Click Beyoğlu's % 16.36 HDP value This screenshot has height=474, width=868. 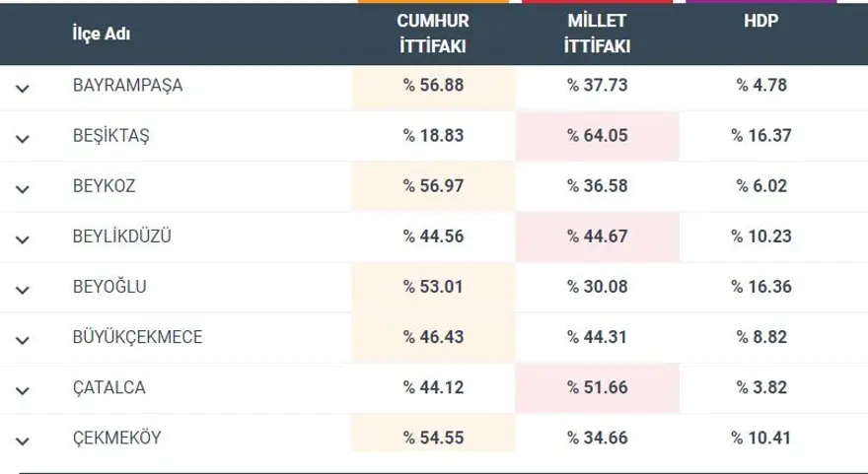tap(760, 288)
